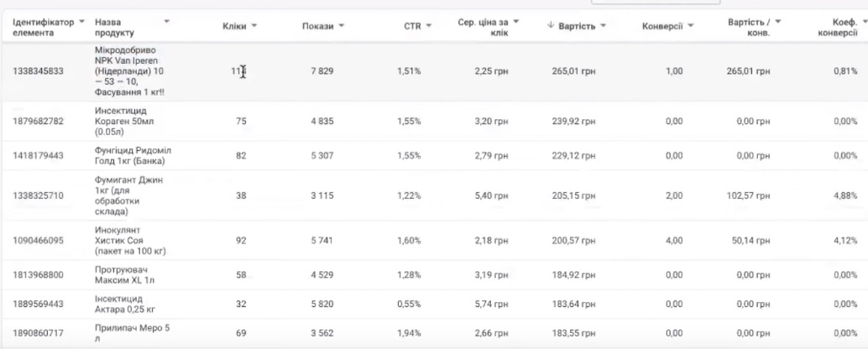Select the item ID 1338345833 cell
Image resolution: width=868 pixels, height=349 pixels.
[x=36, y=72]
